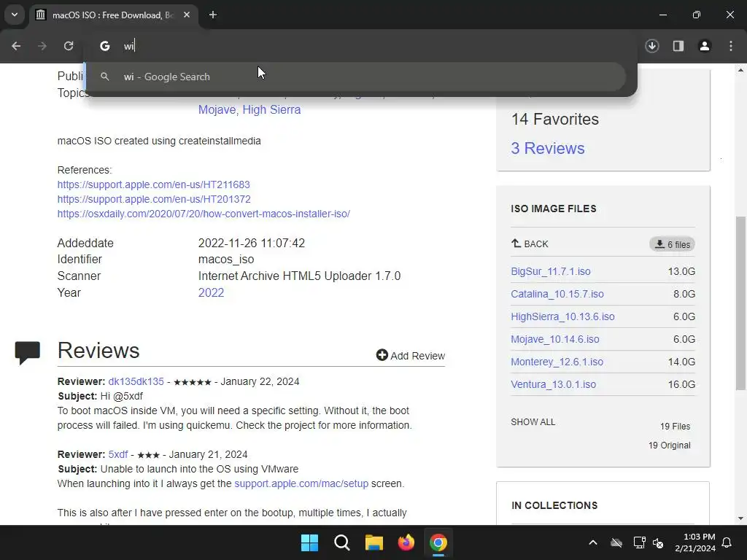
Task: Click the muted volume tray icon
Action: [659, 542]
